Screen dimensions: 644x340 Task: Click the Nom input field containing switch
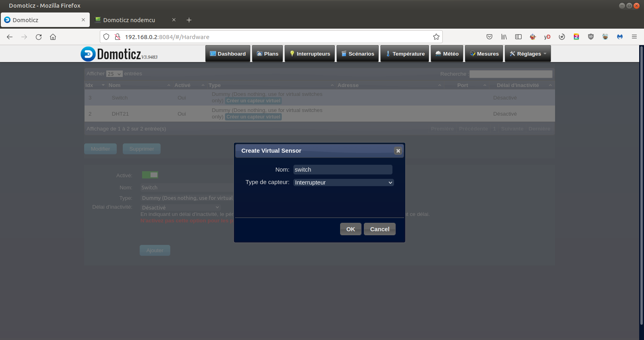pyautogui.click(x=343, y=170)
